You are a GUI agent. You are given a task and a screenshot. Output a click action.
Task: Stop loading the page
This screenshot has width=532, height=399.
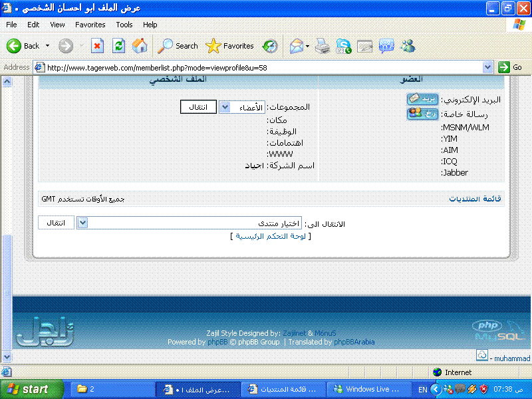[97, 46]
